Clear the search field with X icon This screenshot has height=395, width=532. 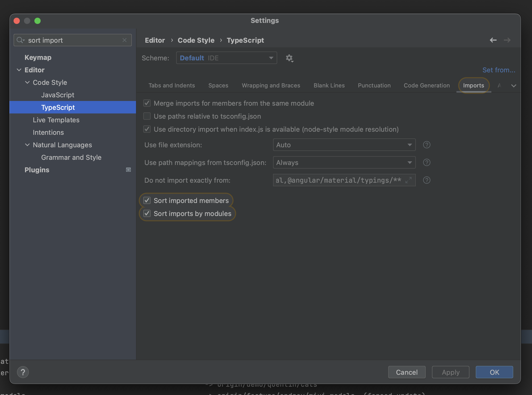coord(125,40)
